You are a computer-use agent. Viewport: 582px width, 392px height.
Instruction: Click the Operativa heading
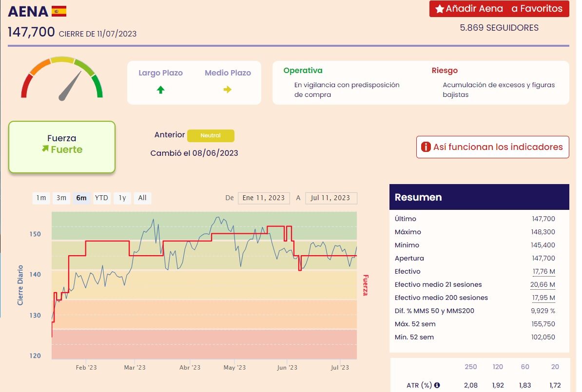coord(303,71)
